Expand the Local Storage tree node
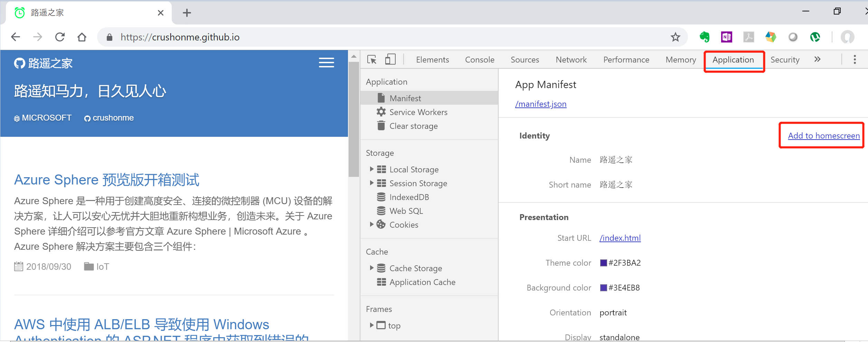This screenshot has width=868, height=342. point(371,169)
